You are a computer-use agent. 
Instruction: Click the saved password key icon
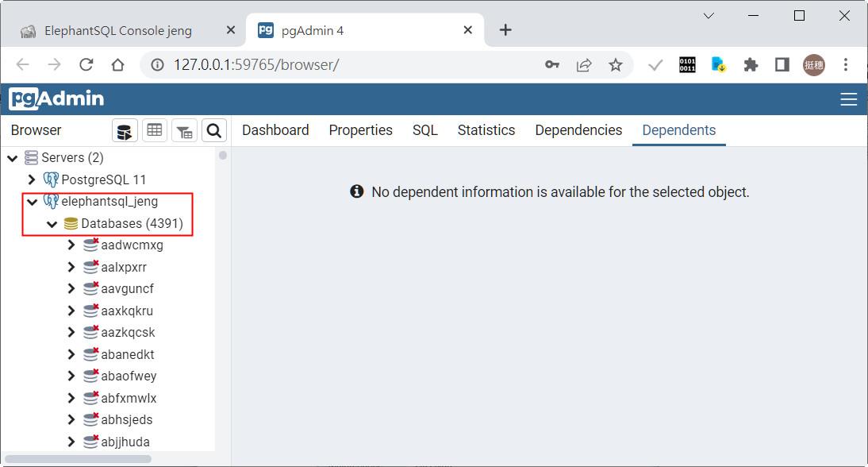point(552,65)
